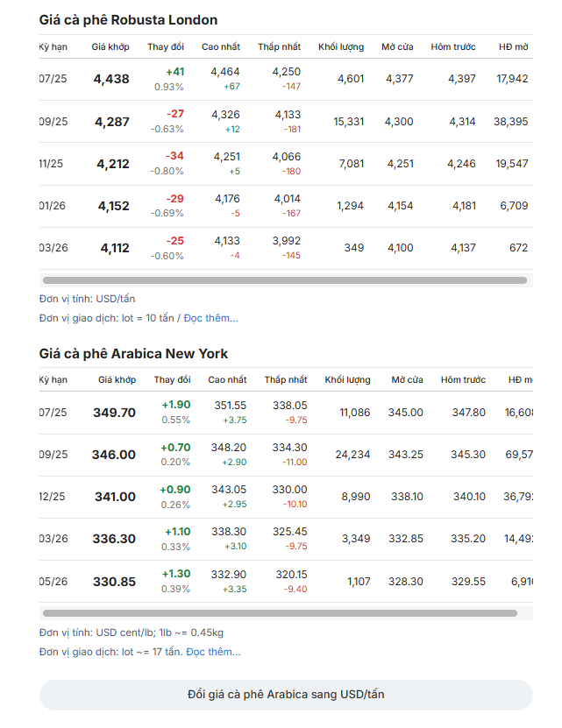Click the Robusta "Thấp nhất" column header
The width and height of the screenshot is (562, 728).
click(x=279, y=47)
